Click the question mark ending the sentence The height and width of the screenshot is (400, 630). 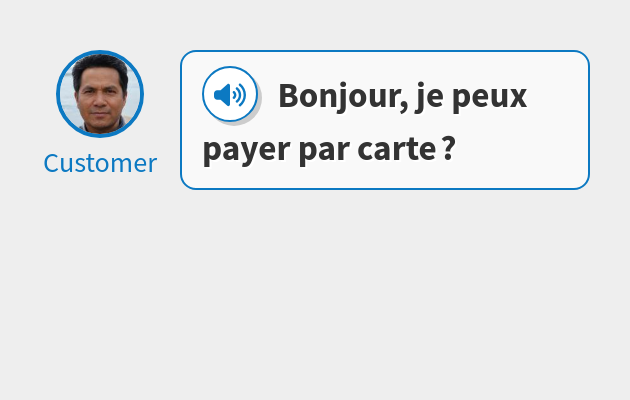[450, 148]
